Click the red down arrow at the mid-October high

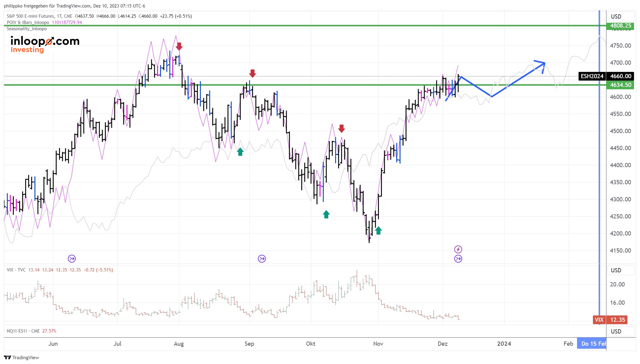tap(341, 129)
